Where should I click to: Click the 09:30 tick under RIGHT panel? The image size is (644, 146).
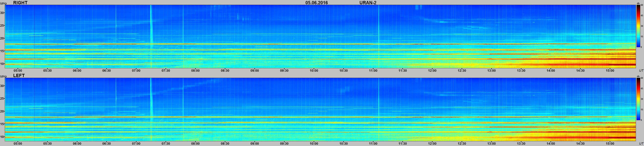(x=284, y=71)
